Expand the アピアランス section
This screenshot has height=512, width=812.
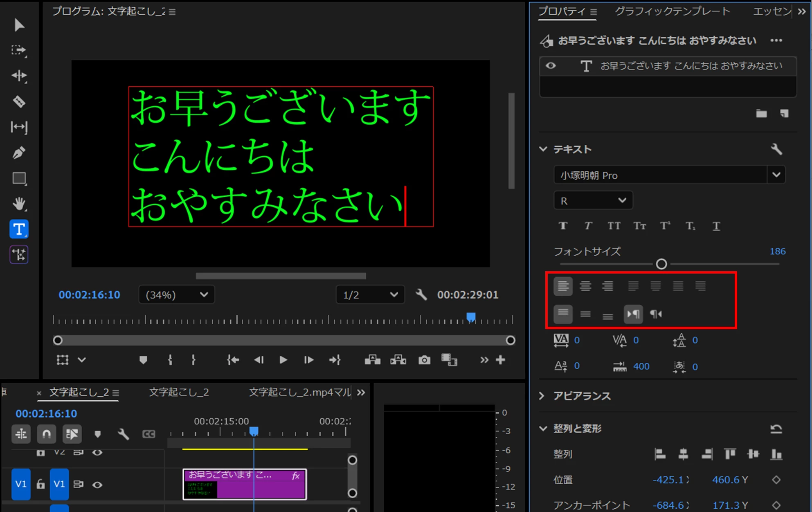(542, 396)
